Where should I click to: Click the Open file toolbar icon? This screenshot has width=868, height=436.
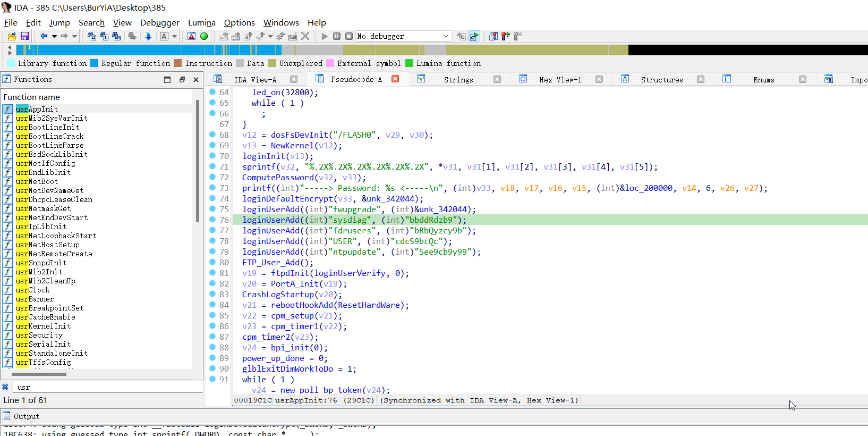(12, 36)
